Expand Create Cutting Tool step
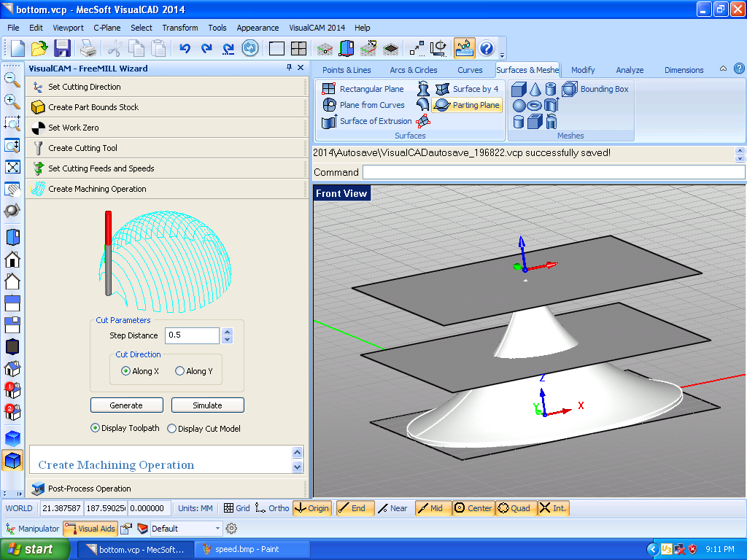Screen dimensions: 747x560 [167, 148]
